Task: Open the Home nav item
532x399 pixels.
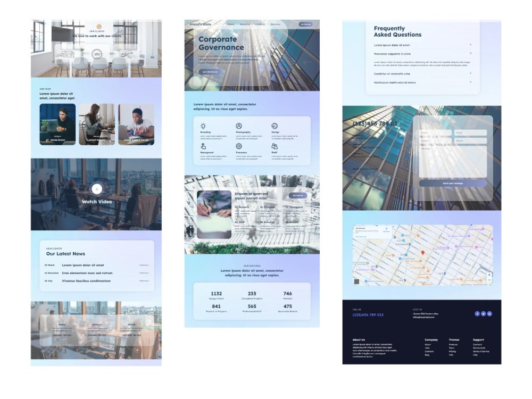Action: tap(231, 24)
